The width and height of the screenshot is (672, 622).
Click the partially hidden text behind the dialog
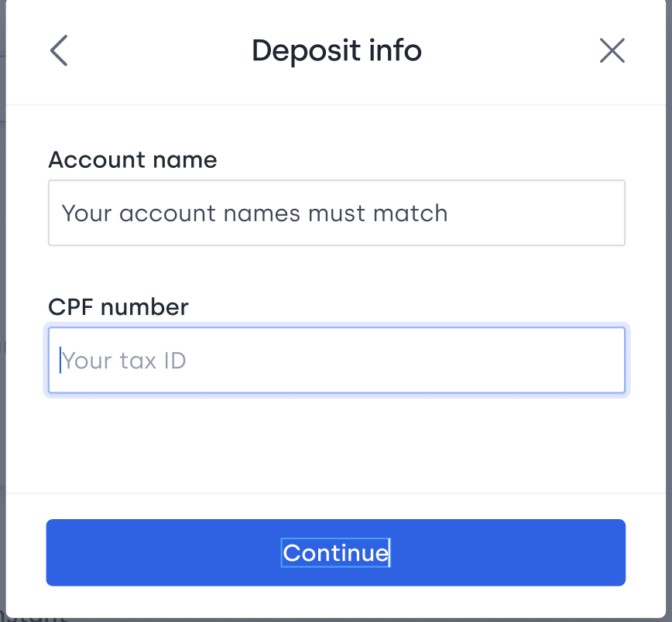[x=34, y=619]
